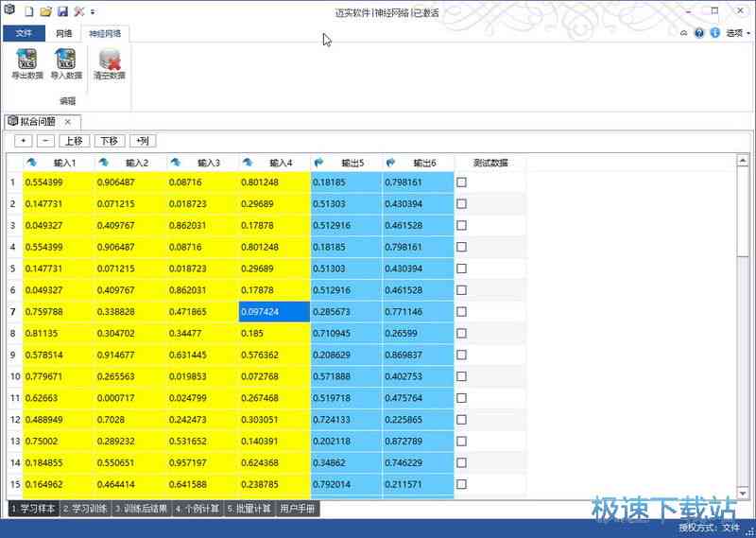Click the table's vertical scrollbar thumb
756x538 pixels.
pos(743,212)
